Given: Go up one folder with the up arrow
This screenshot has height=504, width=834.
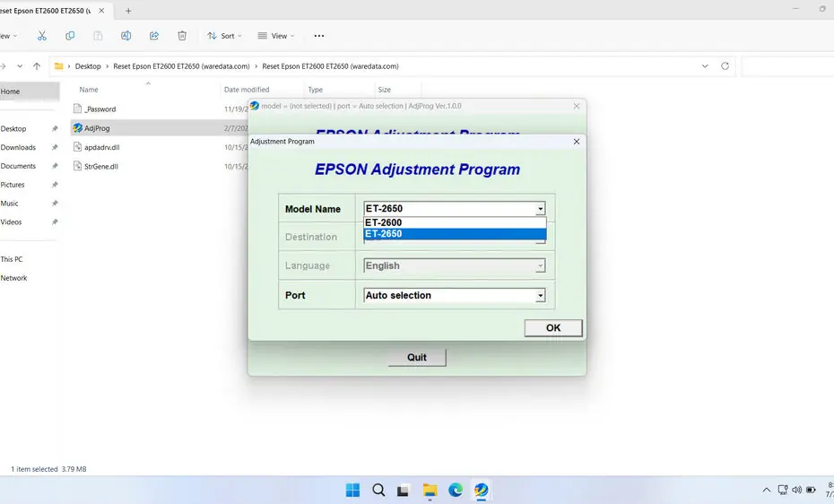Looking at the screenshot, I should 37,66.
